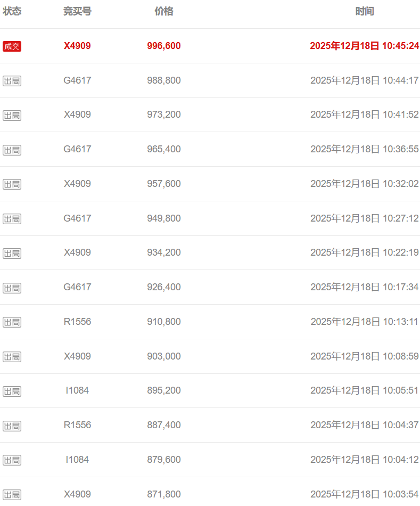This screenshot has height=506, width=420.
Task: Click the 竞买号 column header
Action: (x=77, y=11)
